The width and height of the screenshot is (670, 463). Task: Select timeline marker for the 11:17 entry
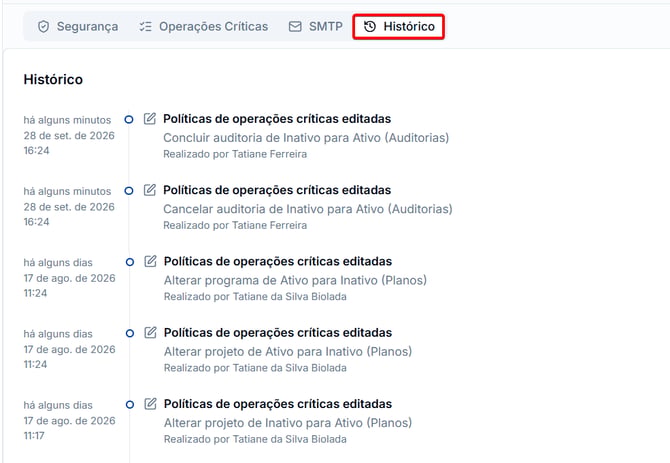130,405
